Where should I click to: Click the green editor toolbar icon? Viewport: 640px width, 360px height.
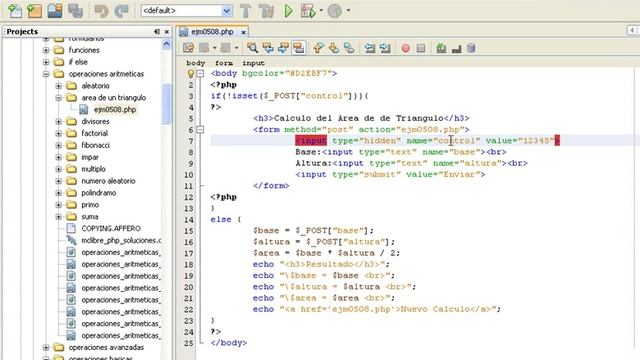pyautogui.click(x=441, y=48)
